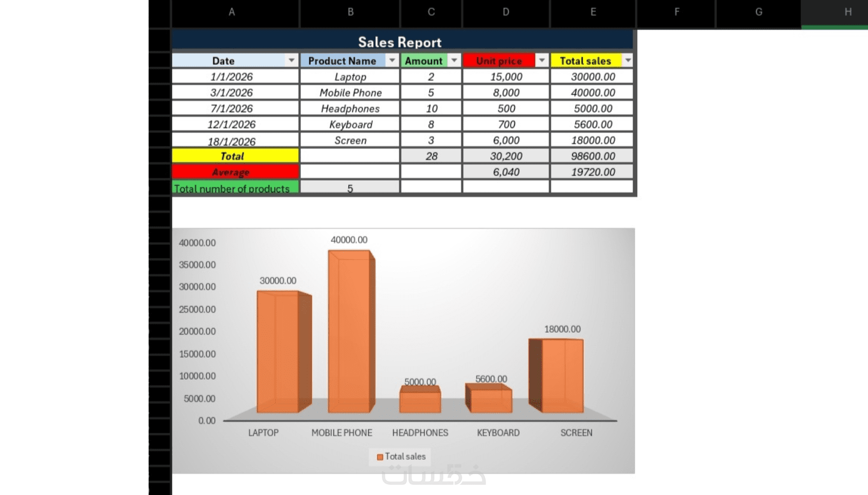Select column G header
868x495 pixels.
coord(759,12)
